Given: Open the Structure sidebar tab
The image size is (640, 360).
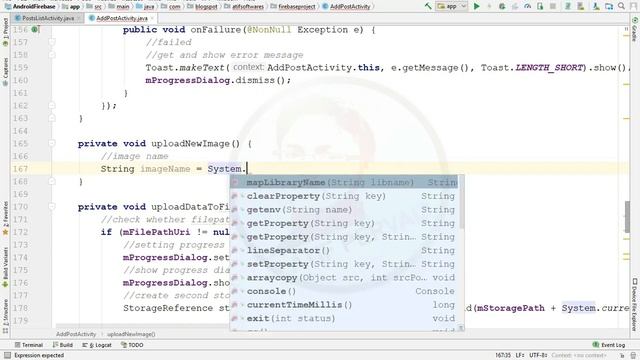Looking at the screenshot, I should (5, 316).
